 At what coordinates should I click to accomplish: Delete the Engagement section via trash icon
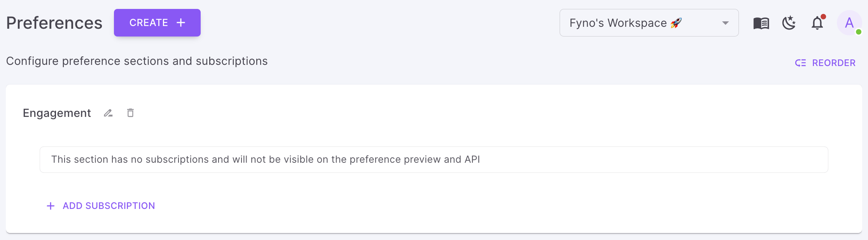(x=131, y=113)
